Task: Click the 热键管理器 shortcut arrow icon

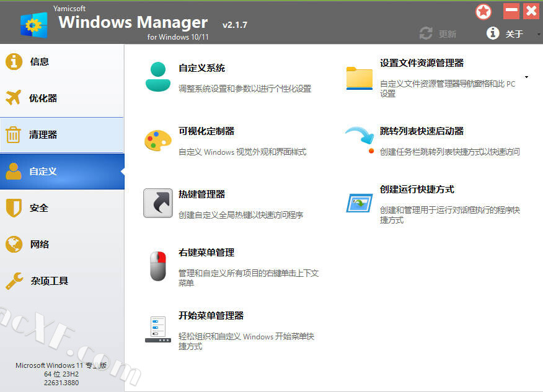Action: 158,203
